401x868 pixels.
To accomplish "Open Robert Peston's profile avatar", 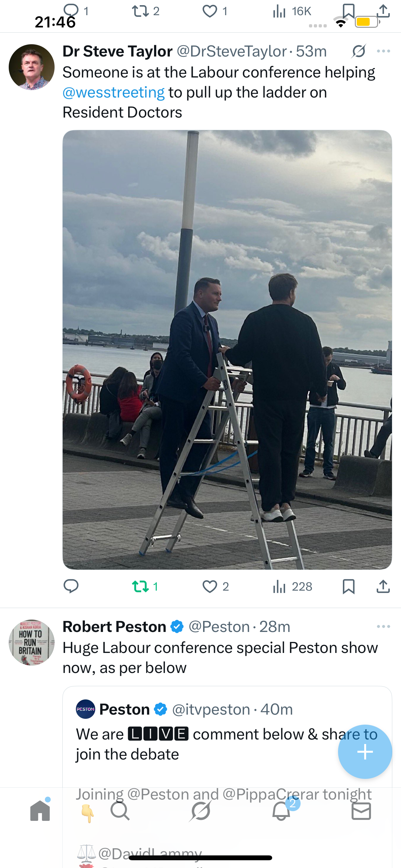I will coord(32,642).
